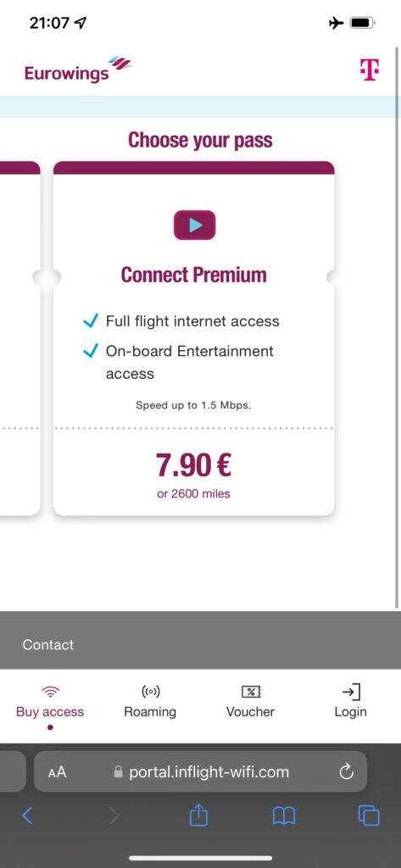Reload the page with the refresh icon
Image resolution: width=401 pixels, height=868 pixels.
(346, 771)
